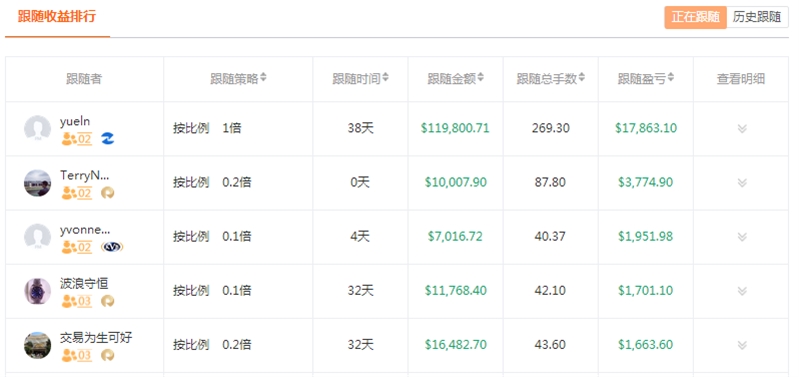
Task: Sort by 跟随时间 column arrows
Action: tap(385, 78)
